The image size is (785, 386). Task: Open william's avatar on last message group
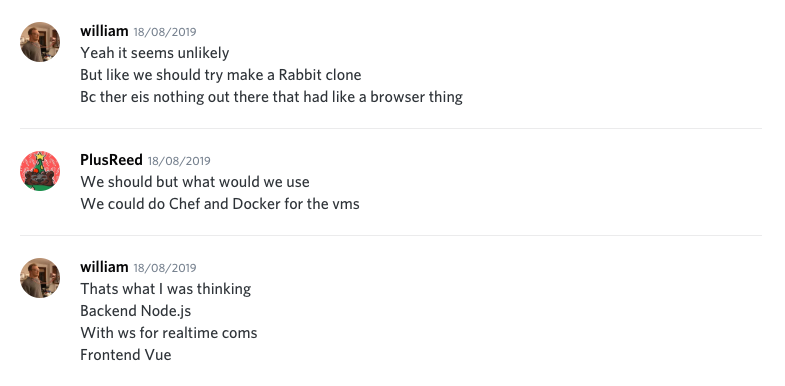pyautogui.click(x=40, y=278)
